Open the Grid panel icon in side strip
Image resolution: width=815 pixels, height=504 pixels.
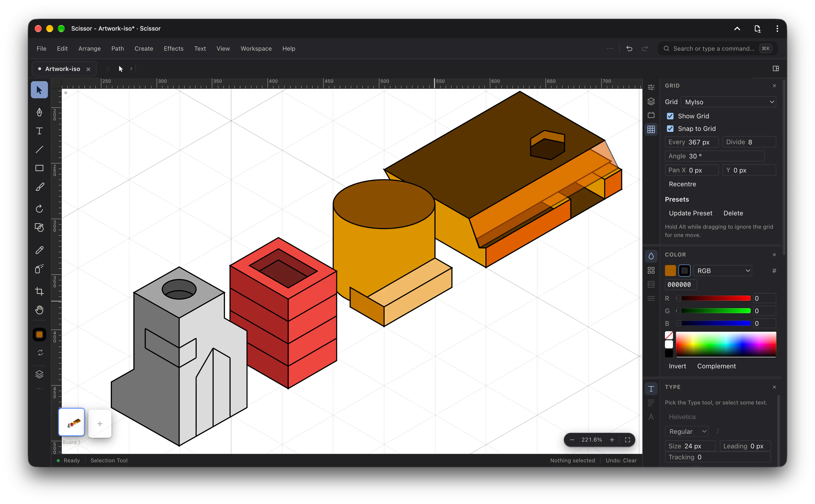tap(651, 129)
